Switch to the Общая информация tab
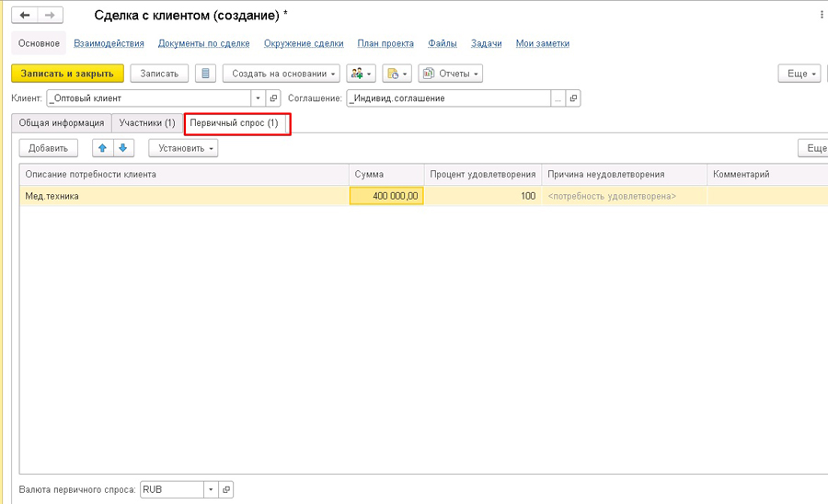 (x=62, y=123)
